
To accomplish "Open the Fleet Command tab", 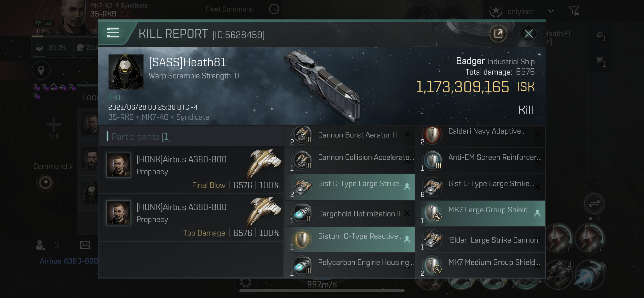I will pos(229,9).
